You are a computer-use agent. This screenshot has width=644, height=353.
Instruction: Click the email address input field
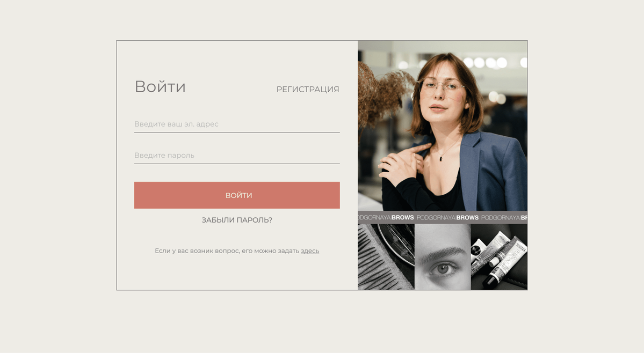tap(236, 124)
